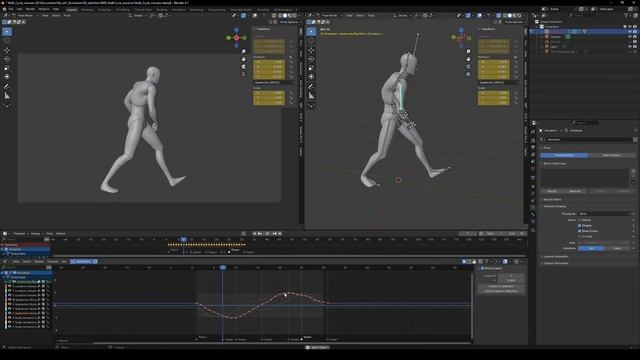Click the Pose Position button
Viewport: 640px width, 360px height.
tap(564, 156)
